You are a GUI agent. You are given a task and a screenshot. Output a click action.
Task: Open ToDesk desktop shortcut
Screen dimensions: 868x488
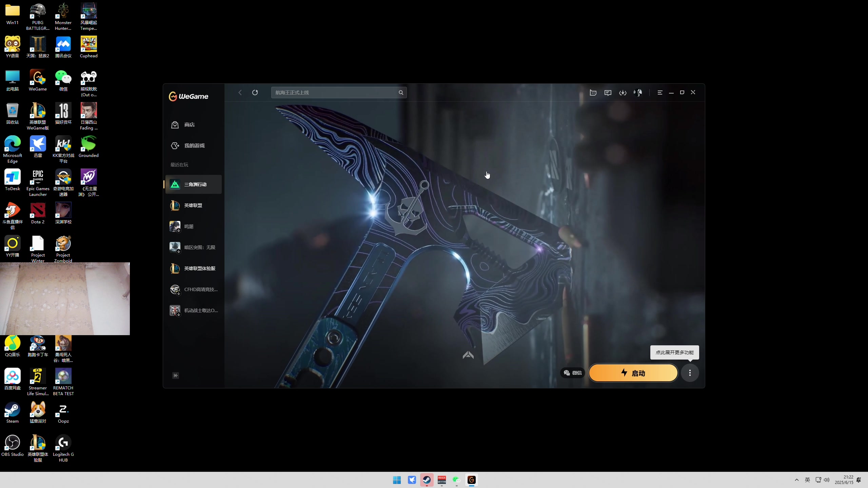click(x=12, y=180)
